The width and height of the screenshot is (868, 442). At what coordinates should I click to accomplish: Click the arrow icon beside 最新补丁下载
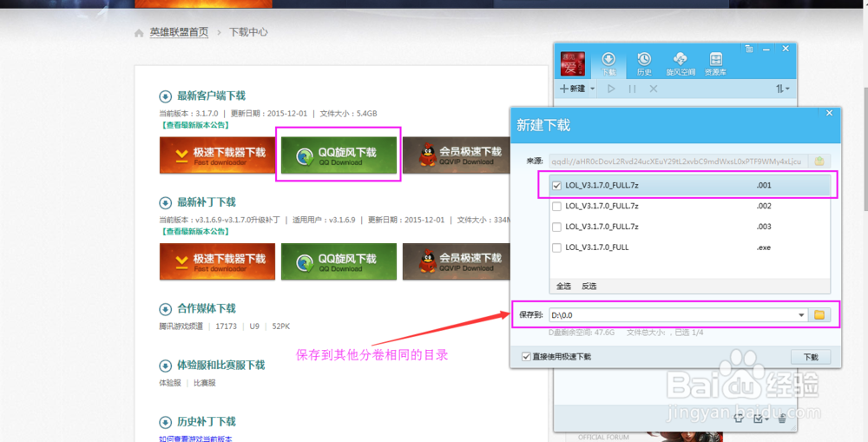tap(165, 202)
